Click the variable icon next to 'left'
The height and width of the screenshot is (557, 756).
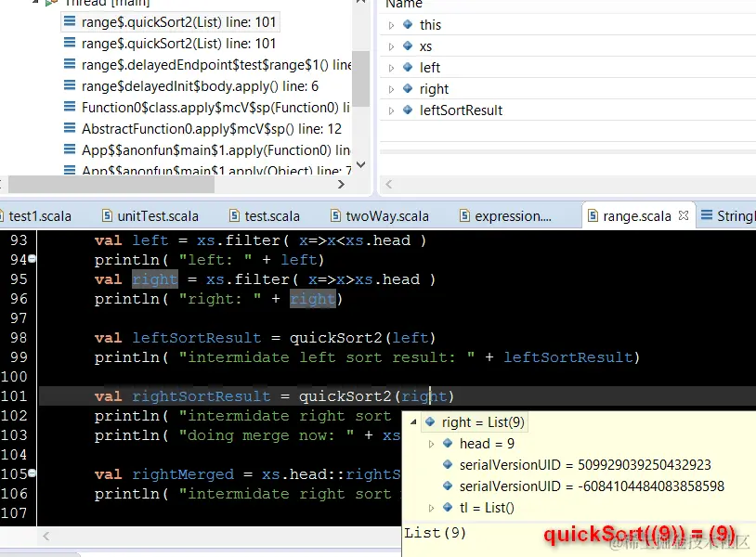pos(408,67)
